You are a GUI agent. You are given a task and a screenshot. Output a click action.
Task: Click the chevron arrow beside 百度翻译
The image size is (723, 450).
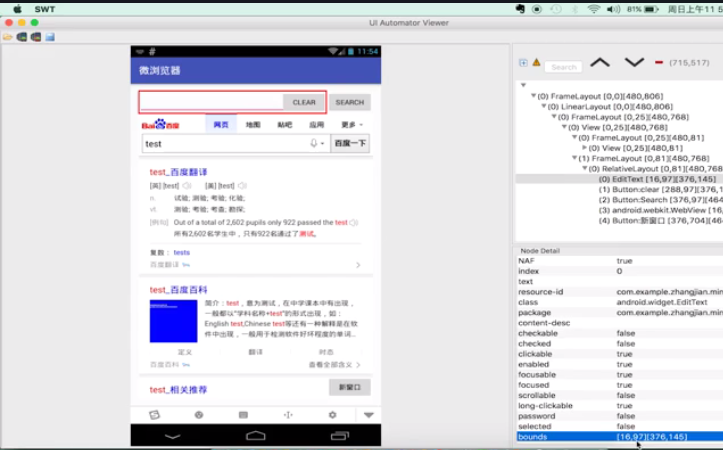[x=358, y=265]
